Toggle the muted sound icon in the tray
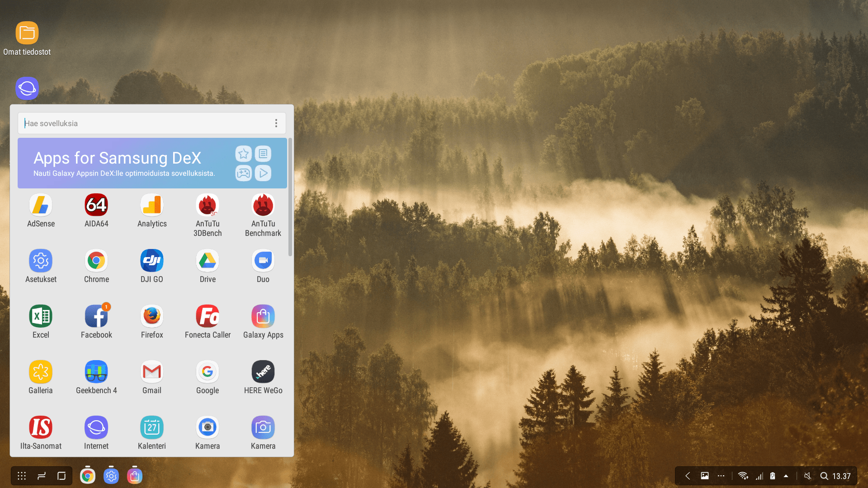Image resolution: width=868 pixels, height=488 pixels. (x=807, y=476)
